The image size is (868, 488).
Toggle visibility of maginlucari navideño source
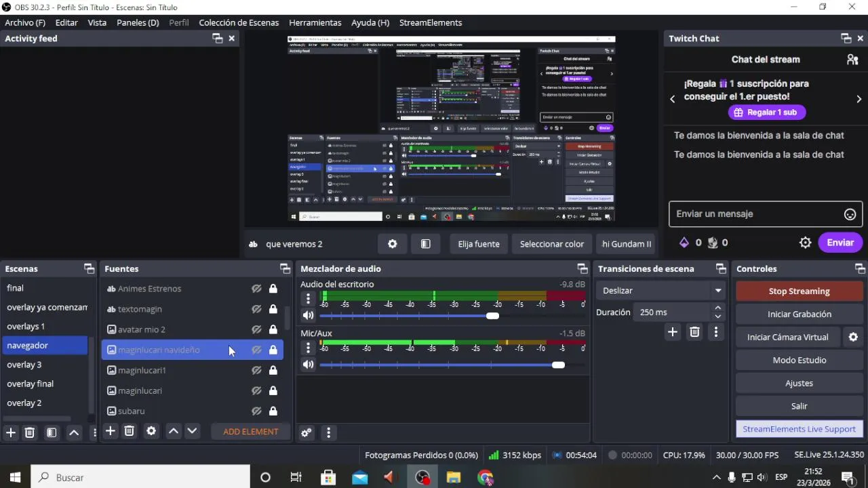[256, 350]
